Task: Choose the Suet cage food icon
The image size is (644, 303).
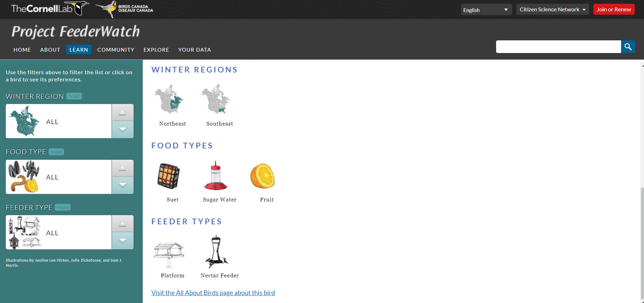Action: tap(168, 176)
